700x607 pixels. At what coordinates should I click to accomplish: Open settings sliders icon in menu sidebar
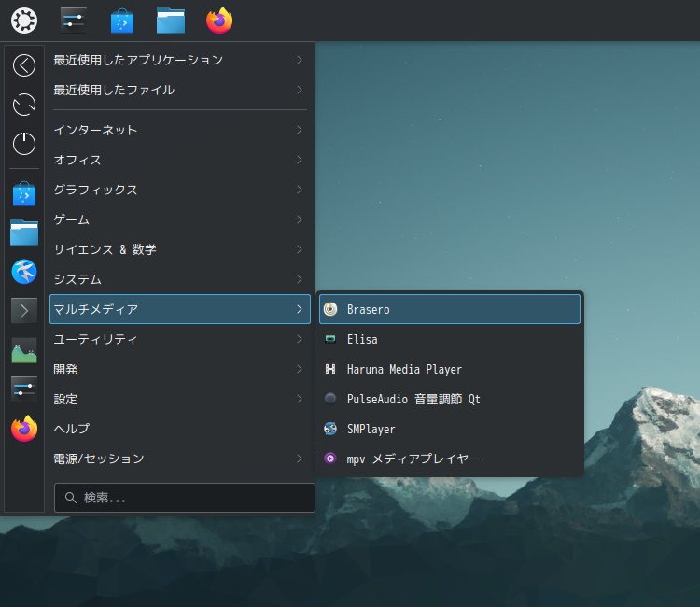coord(24,388)
